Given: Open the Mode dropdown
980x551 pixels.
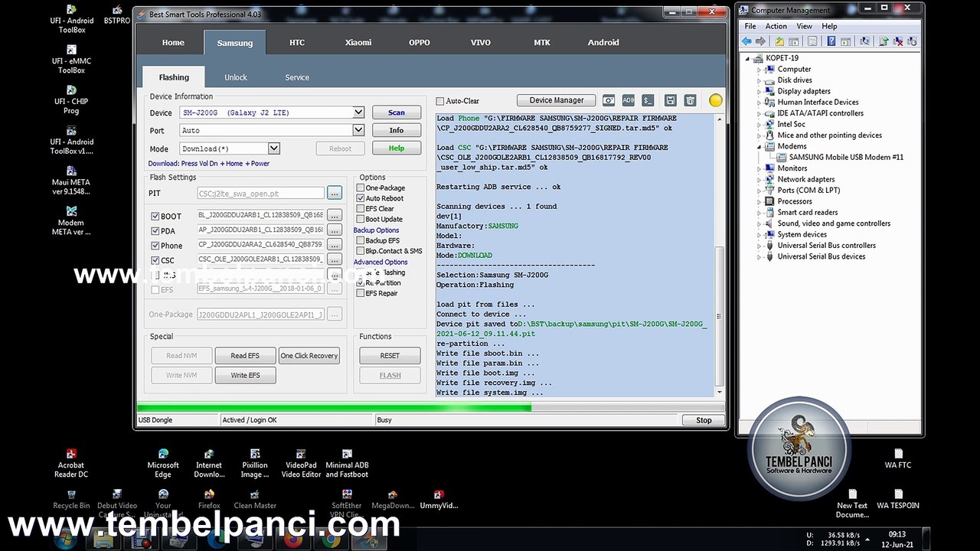Looking at the screenshot, I should coord(273,148).
